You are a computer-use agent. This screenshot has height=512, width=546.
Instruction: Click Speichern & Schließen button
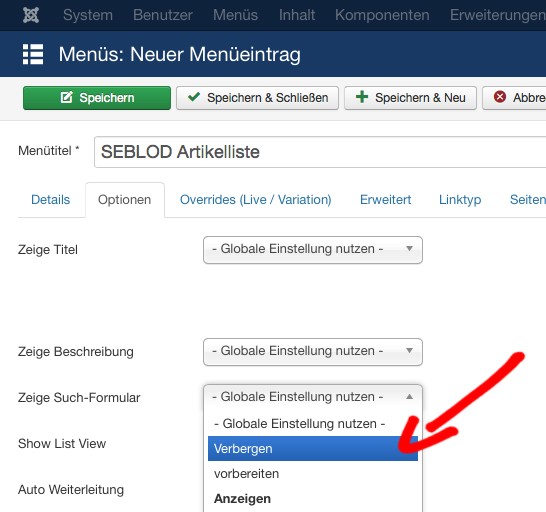pos(257,98)
